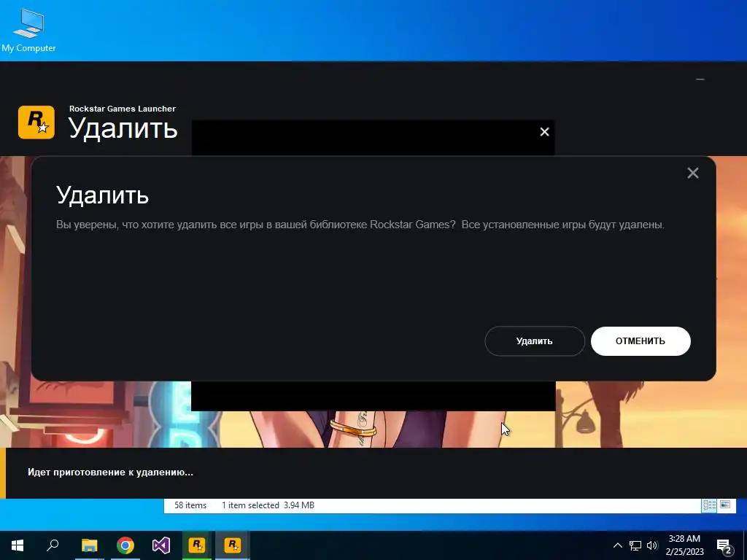The image size is (747, 560).
Task: Click the Show desktop strip on taskbar
Action: click(x=745, y=545)
